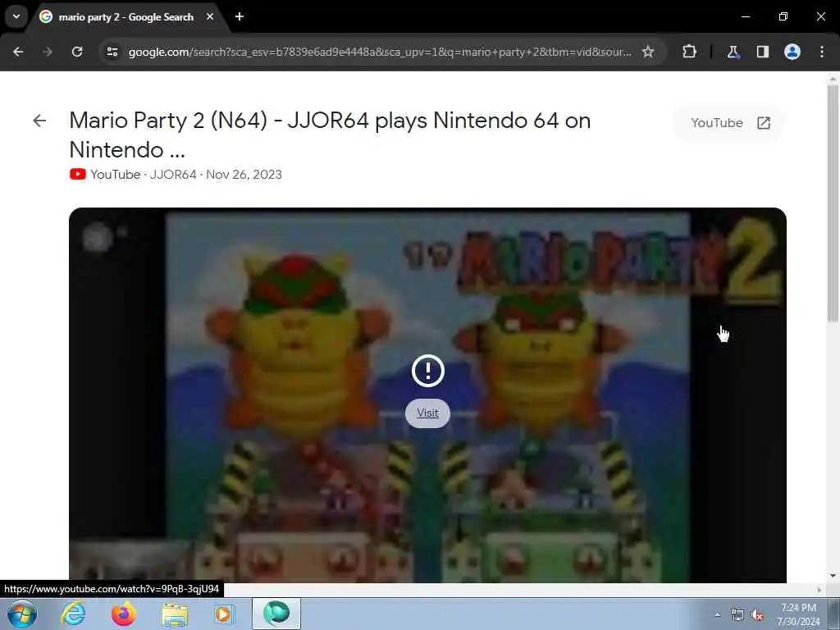Screen dimensions: 840x630
Task: Select the 'mario party 2 - Google Search' tab
Action: [126, 17]
